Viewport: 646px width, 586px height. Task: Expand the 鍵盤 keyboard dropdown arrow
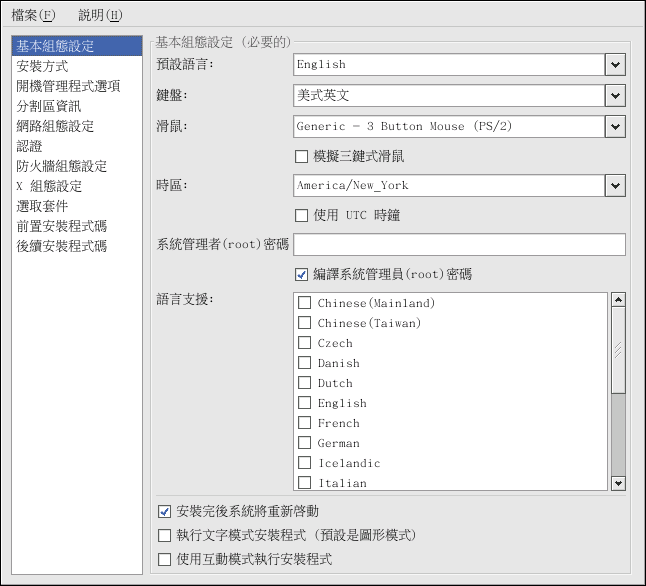point(615,96)
